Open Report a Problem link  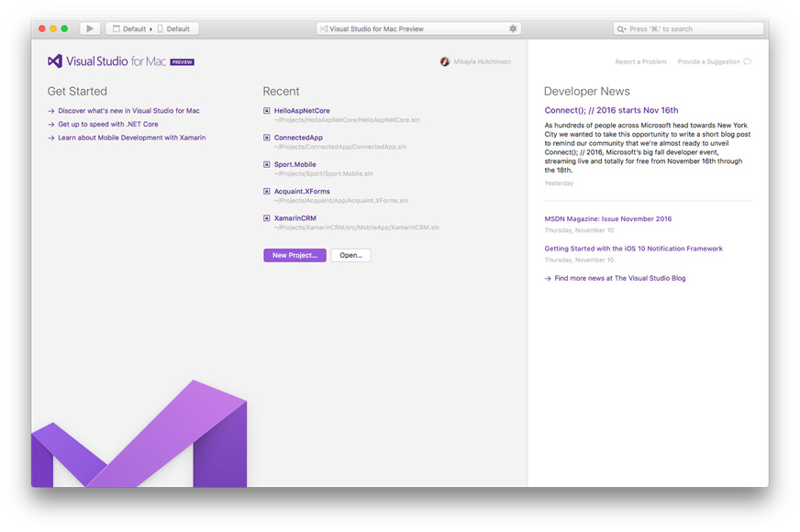[x=640, y=61]
